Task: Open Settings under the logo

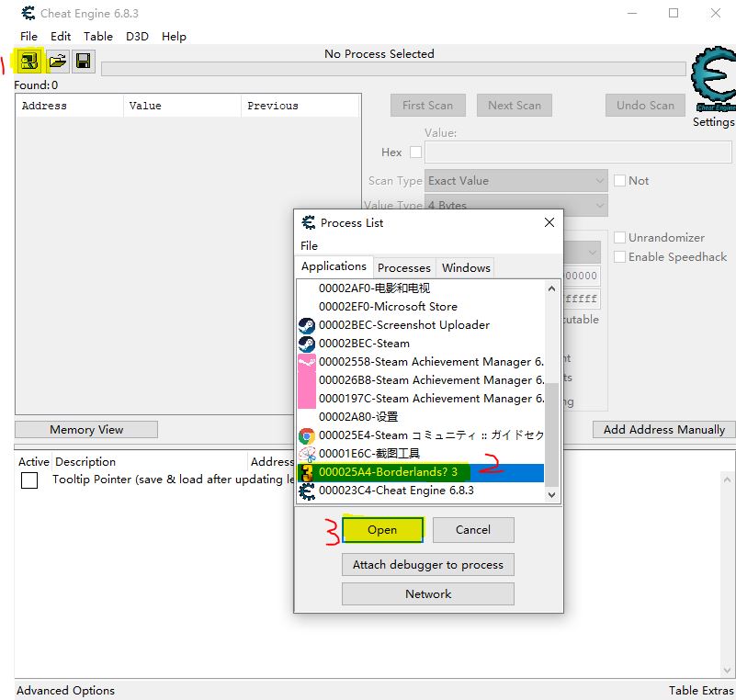Action: 713,122
